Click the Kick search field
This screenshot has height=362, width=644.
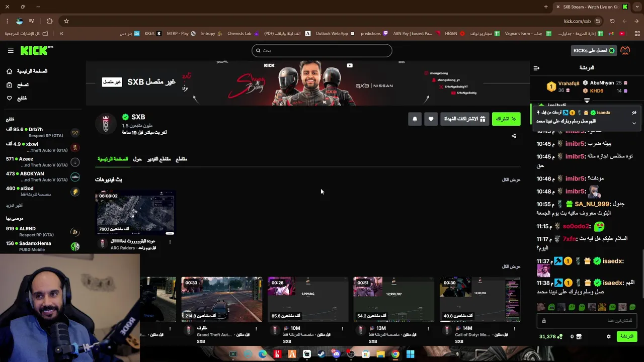tap(322, 50)
